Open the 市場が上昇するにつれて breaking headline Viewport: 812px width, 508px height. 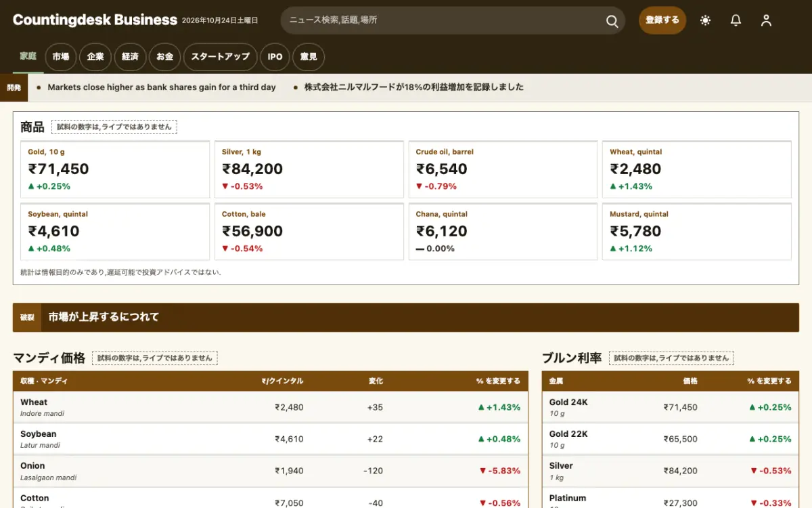click(104, 317)
